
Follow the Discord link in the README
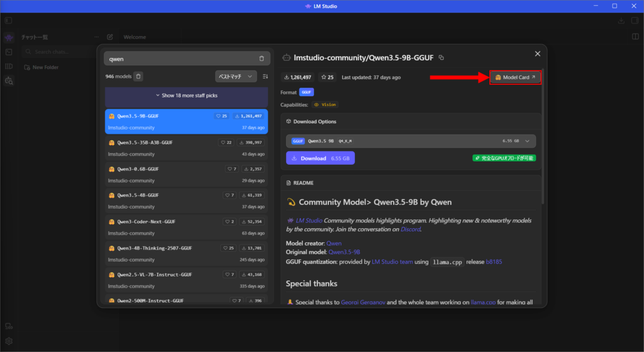tap(410, 229)
